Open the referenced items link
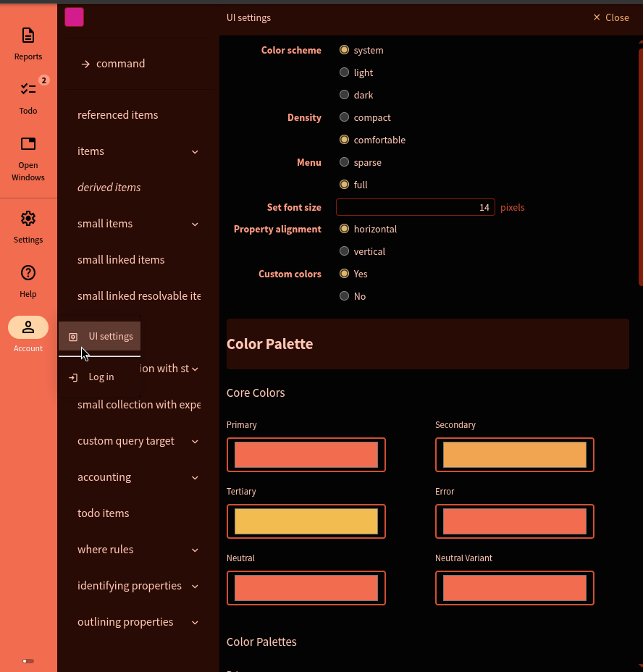643x672 pixels. pos(117,115)
